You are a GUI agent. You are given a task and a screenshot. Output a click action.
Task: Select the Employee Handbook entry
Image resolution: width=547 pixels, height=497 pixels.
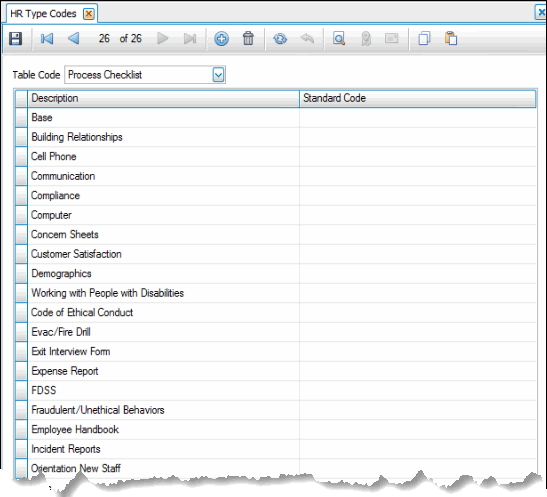[75, 430]
